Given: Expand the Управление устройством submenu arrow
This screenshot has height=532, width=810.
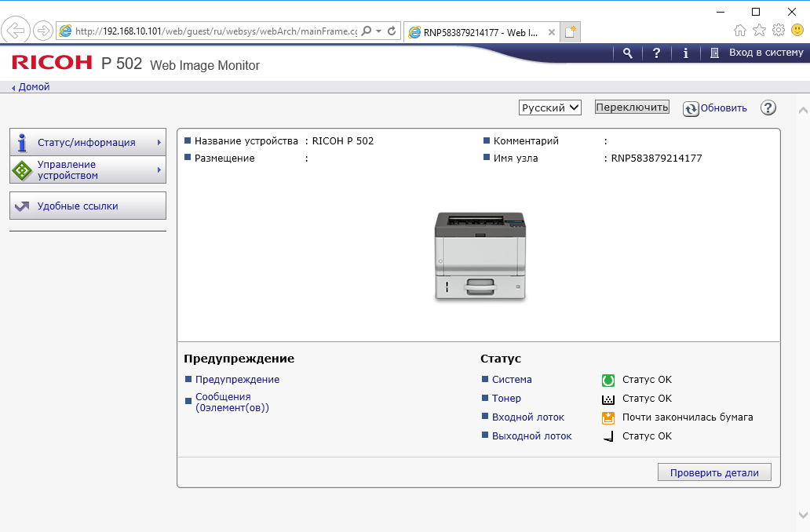Looking at the screenshot, I should [159, 169].
